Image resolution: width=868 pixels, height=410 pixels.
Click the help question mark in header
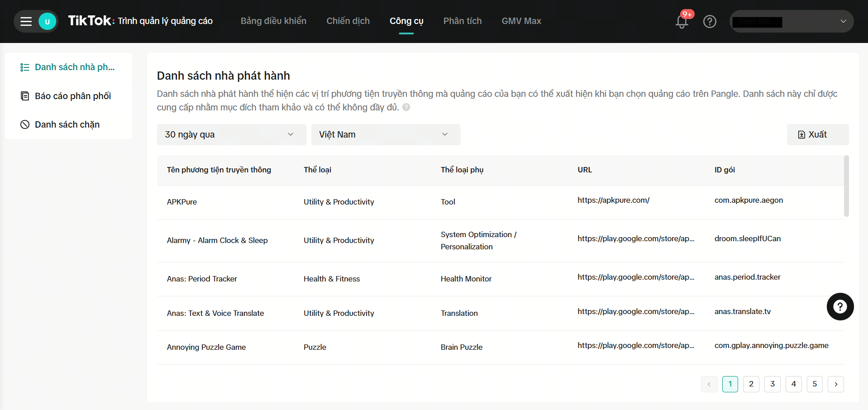(710, 21)
